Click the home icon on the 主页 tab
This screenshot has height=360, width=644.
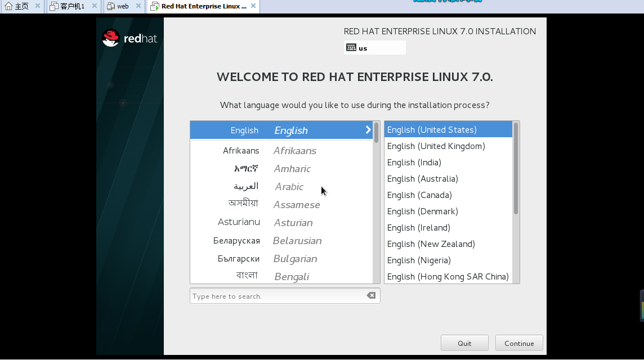point(8,6)
